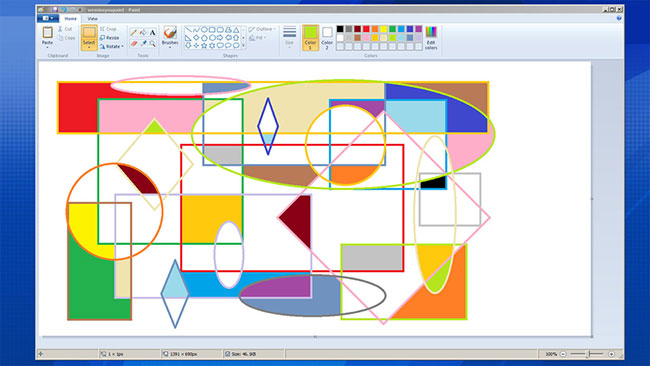Switch to the View tab
Image resolution: width=650 pixels, height=366 pixels.
(92, 19)
